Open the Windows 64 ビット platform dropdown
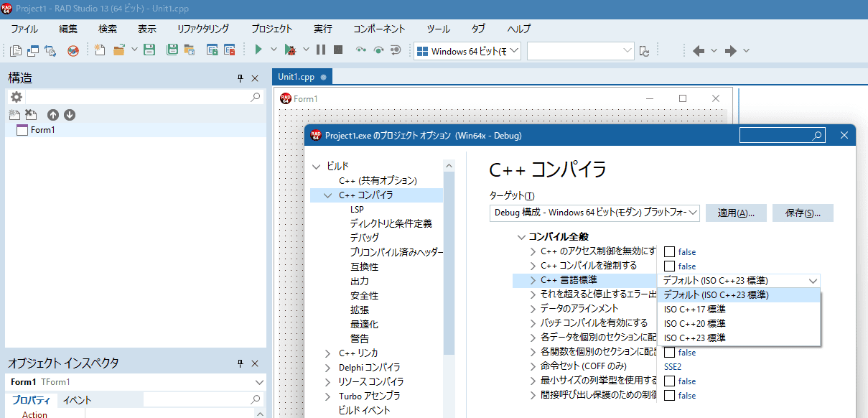Image resolution: width=868 pixels, height=418 pixels. [467, 51]
